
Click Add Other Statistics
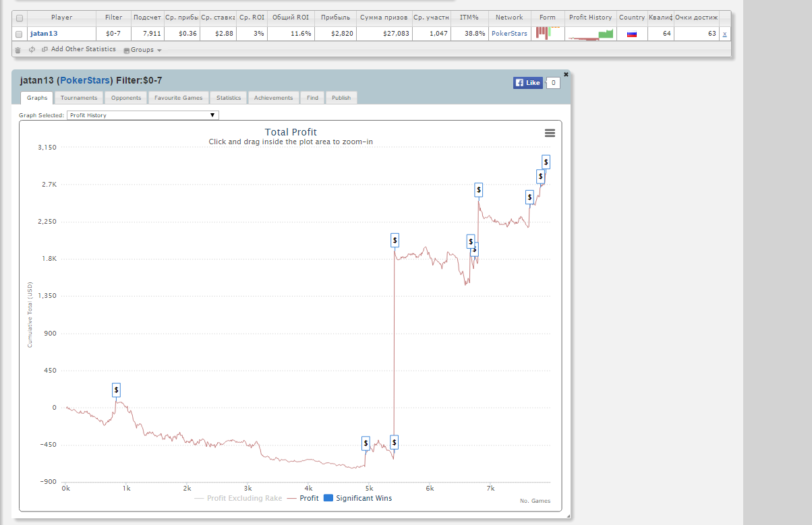[x=84, y=49]
